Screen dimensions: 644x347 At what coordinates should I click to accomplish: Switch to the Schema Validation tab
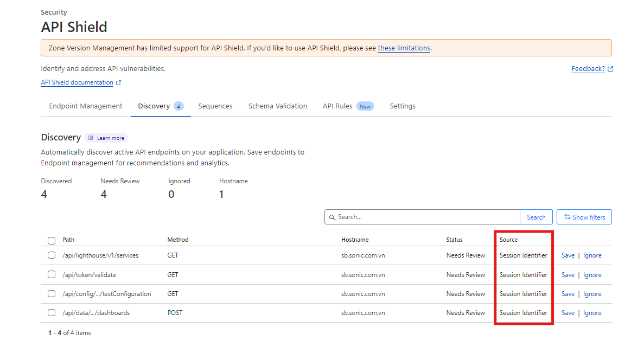click(x=278, y=106)
